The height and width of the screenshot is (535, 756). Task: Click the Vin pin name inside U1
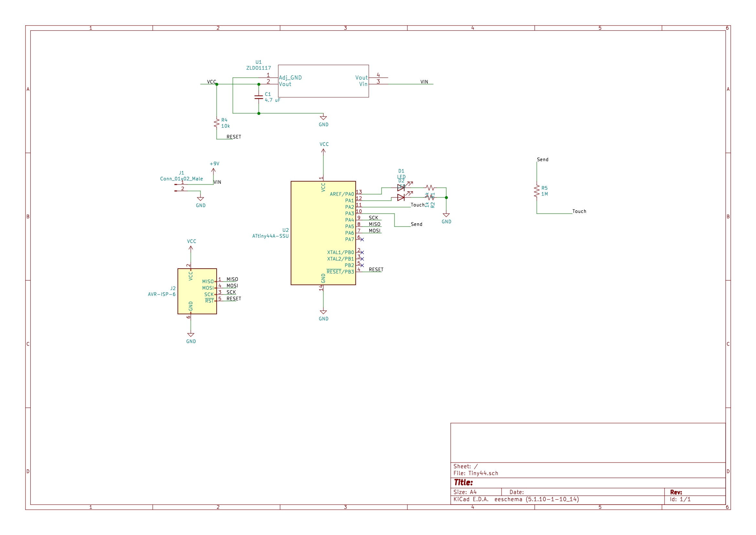coord(363,84)
